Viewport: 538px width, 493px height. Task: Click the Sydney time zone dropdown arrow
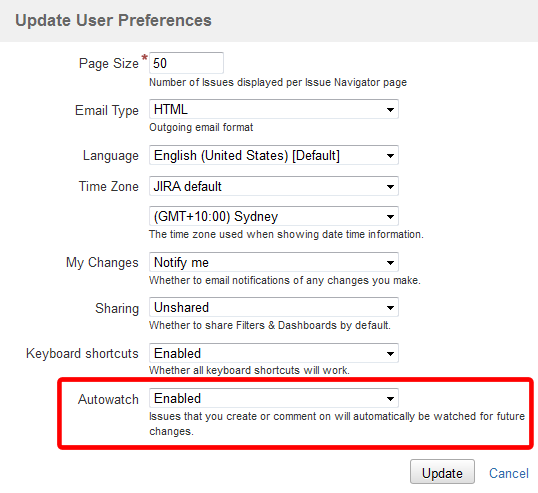390,217
